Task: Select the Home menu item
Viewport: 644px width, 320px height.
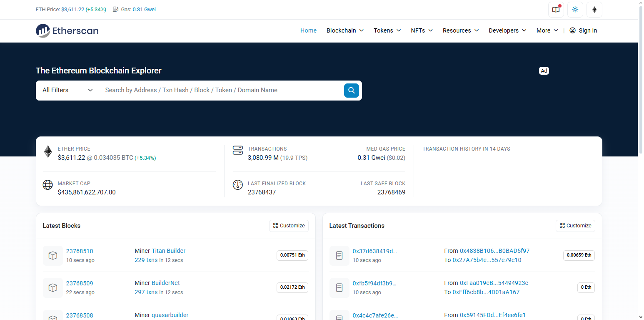Action: 308,30
